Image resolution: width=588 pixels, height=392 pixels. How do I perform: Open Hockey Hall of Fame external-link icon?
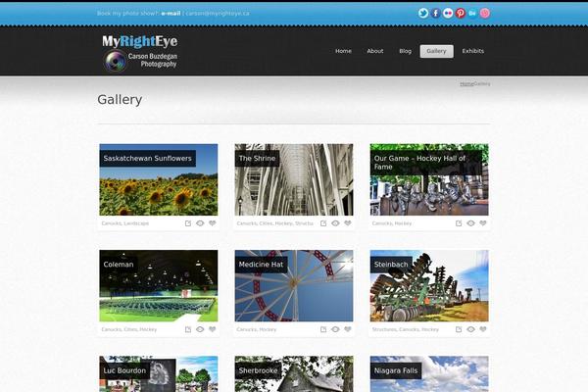click(x=459, y=223)
